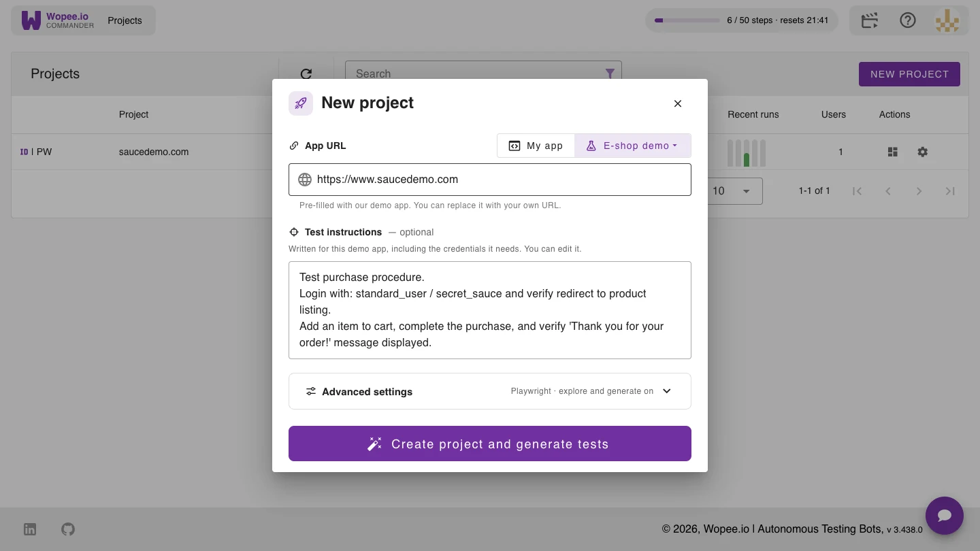Click the recent runs bar chart
980x551 pixels.
pos(747,153)
